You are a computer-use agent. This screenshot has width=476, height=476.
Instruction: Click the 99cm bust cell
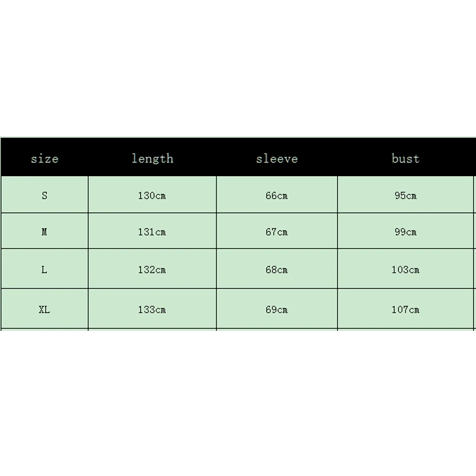(405, 232)
